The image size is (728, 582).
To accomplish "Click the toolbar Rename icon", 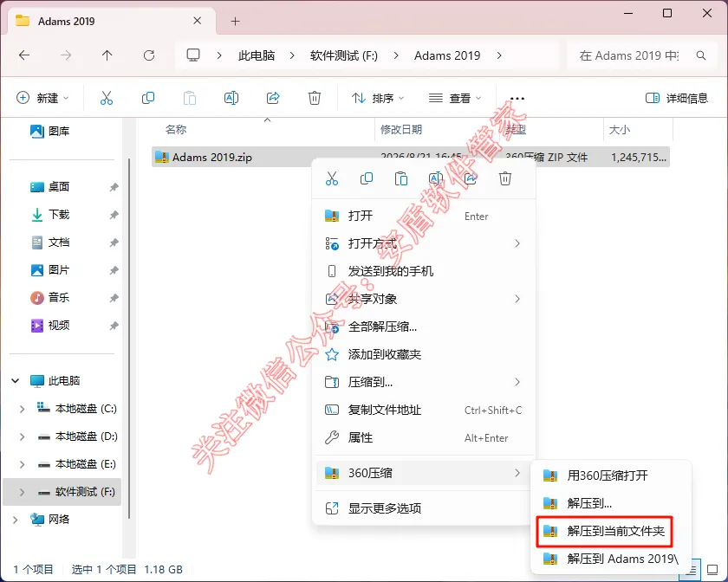I will 231,98.
